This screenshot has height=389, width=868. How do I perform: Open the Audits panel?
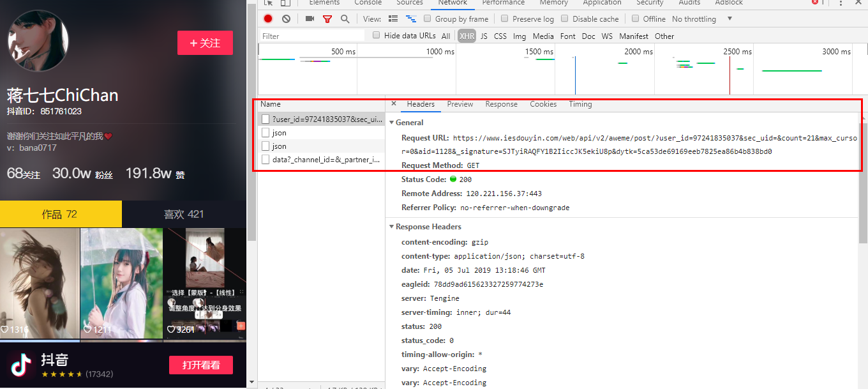pos(689,3)
